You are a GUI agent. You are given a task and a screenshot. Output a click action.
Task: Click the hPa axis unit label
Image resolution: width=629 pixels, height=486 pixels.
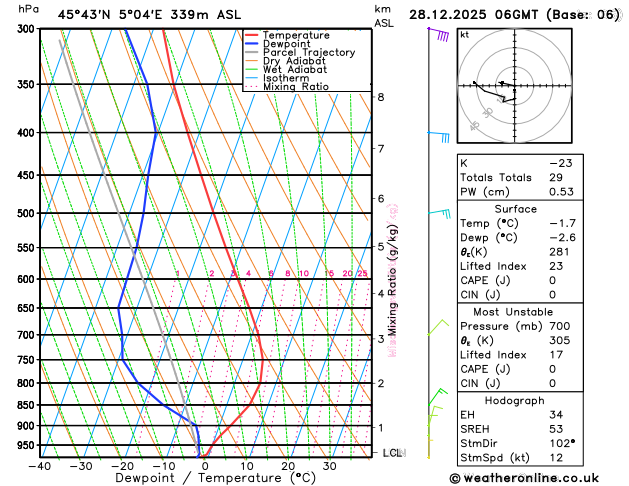[x=29, y=9]
